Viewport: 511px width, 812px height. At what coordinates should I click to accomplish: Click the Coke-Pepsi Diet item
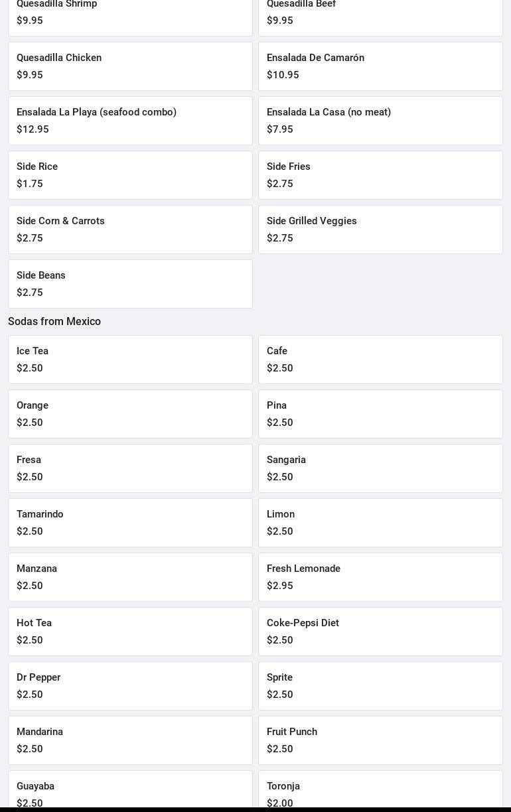click(380, 632)
